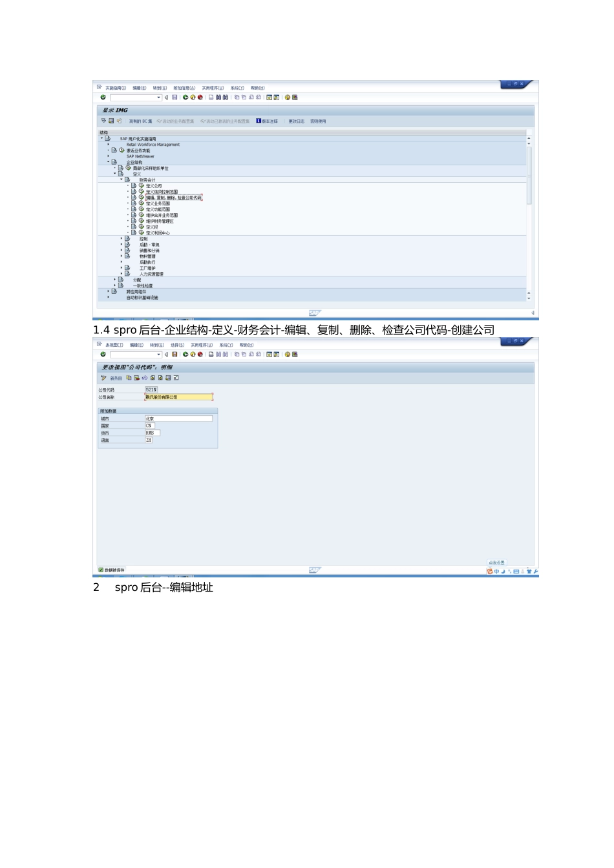This screenshot has width=614, height=868.
Task: Click green Enter checkmark in IMG window toolbar
Action: tap(103, 98)
